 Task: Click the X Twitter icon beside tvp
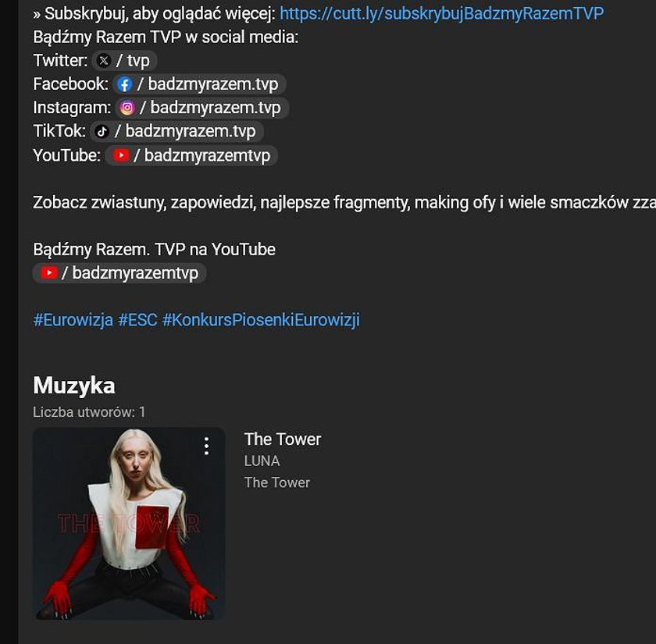point(103,61)
